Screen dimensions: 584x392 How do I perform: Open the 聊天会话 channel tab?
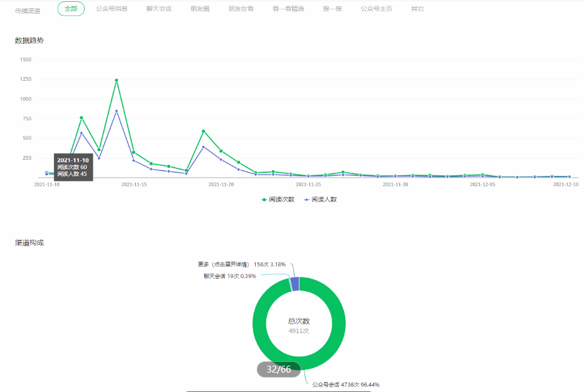(x=159, y=9)
